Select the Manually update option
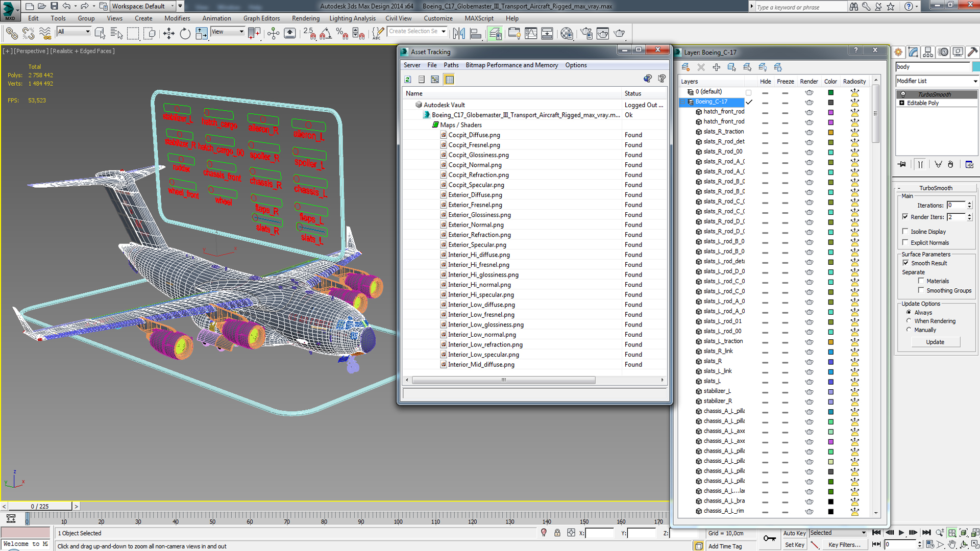980x551 pixels. click(x=909, y=330)
